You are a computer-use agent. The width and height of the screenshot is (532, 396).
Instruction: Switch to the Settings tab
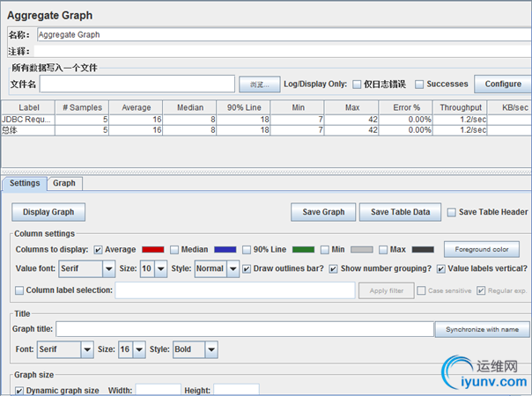click(x=25, y=183)
